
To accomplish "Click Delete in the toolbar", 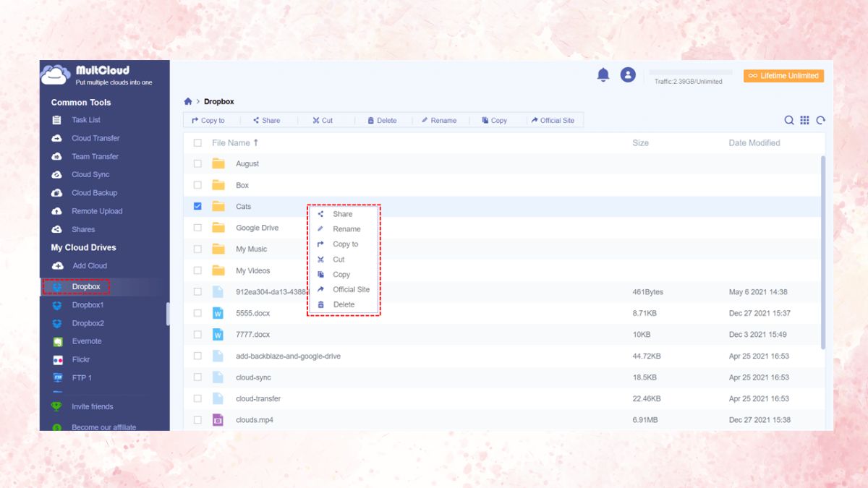I will point(382,121).
